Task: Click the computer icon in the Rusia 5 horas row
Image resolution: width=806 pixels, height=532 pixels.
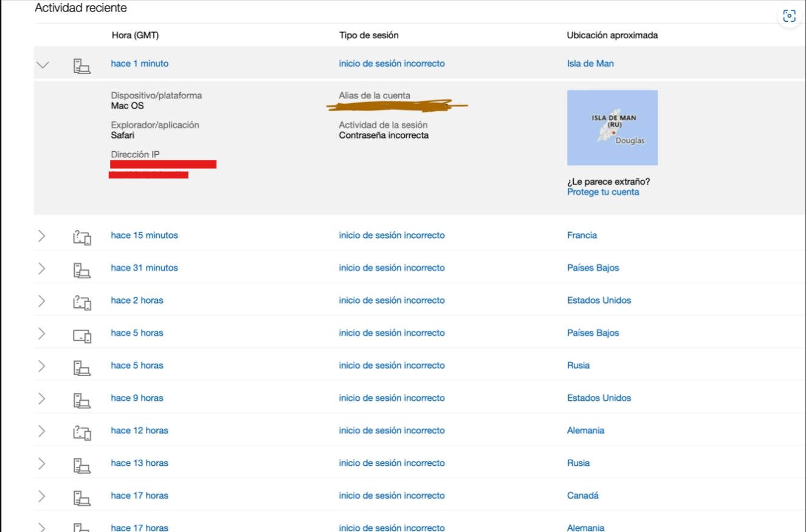Action: pyautogui.click(x=82, y=367)
